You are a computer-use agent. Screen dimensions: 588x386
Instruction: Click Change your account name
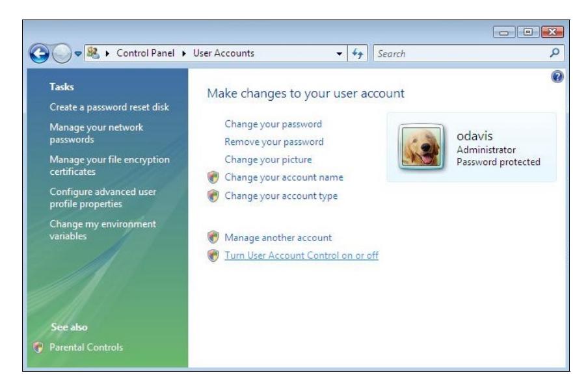point(284,177)
